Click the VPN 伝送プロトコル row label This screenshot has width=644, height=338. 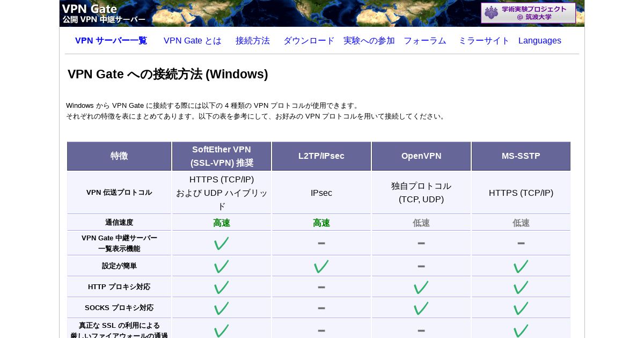(x=119, y=193)
